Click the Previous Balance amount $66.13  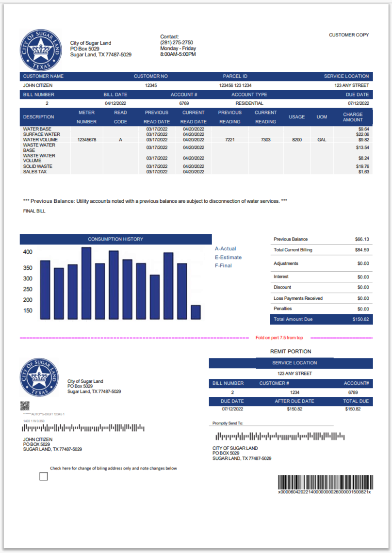point(361,239)
